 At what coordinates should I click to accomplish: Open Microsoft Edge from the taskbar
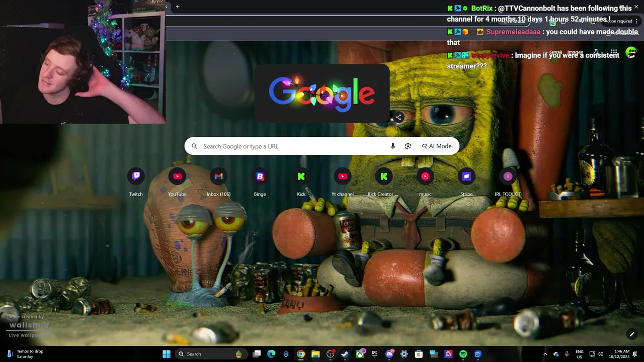pos(271,354)
